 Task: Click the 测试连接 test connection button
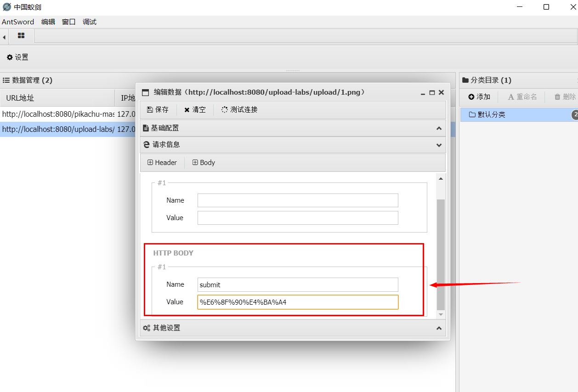point(239,110)
